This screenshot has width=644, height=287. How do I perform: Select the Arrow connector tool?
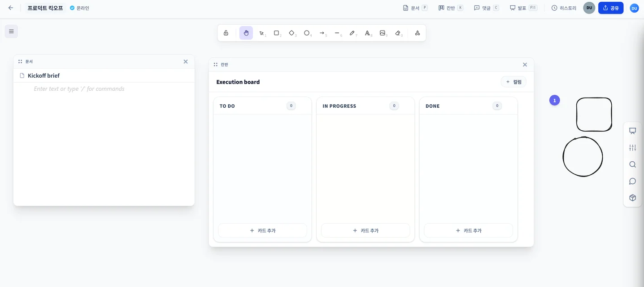click(x=322, y=33)
